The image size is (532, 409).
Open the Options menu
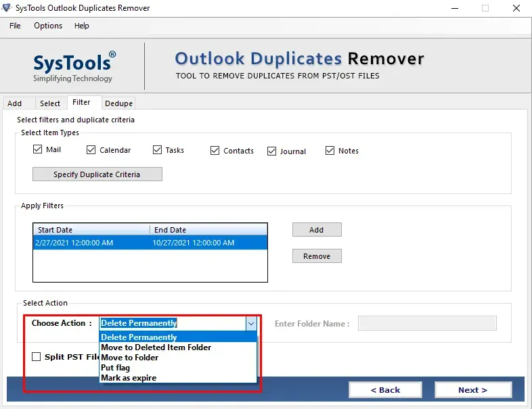[x=48, y=26]
